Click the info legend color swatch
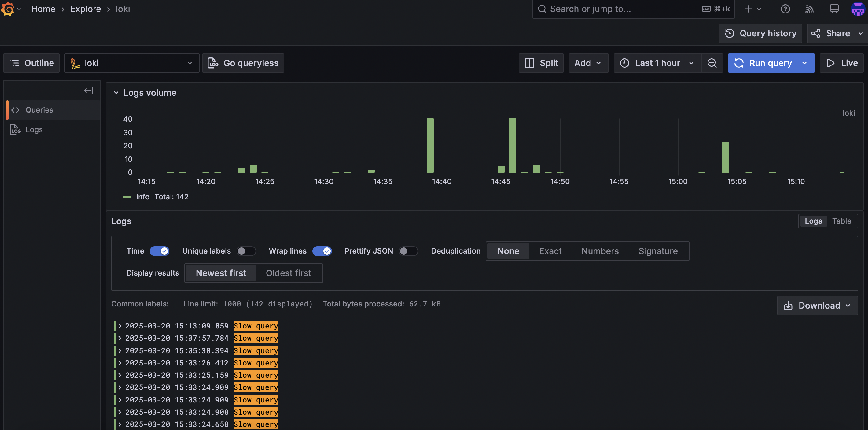 click(x=127, y=197)
